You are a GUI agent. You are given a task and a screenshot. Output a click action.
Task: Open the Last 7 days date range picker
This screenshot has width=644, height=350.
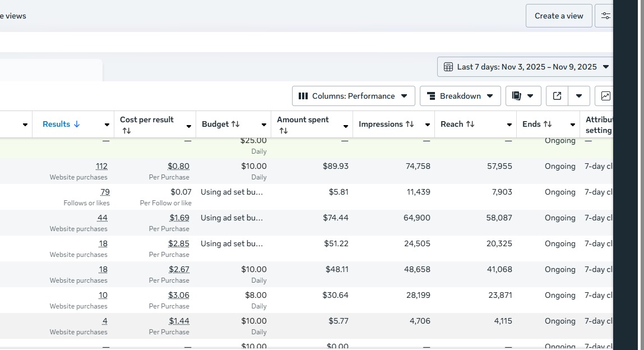tap(526, 67)
